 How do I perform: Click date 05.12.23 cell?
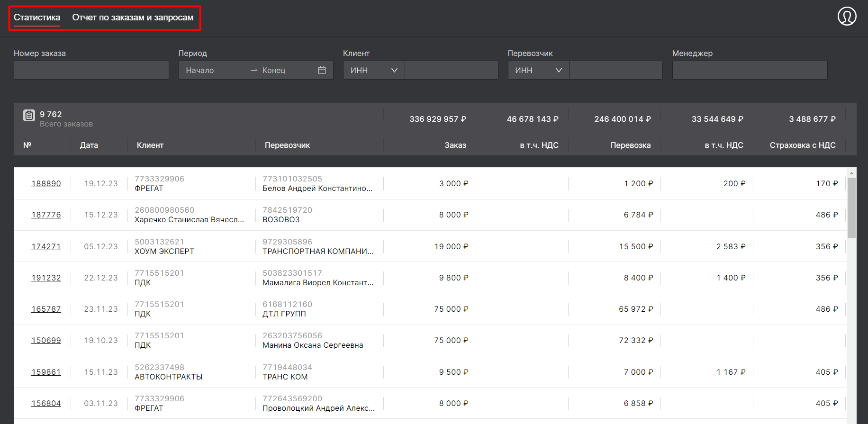pos(101,246)
